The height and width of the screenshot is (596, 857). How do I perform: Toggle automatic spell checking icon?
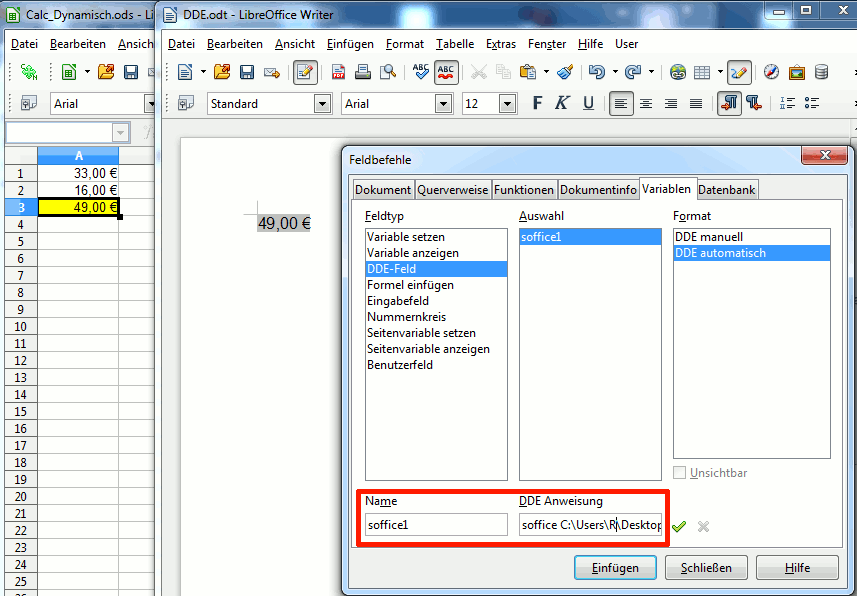446,72
